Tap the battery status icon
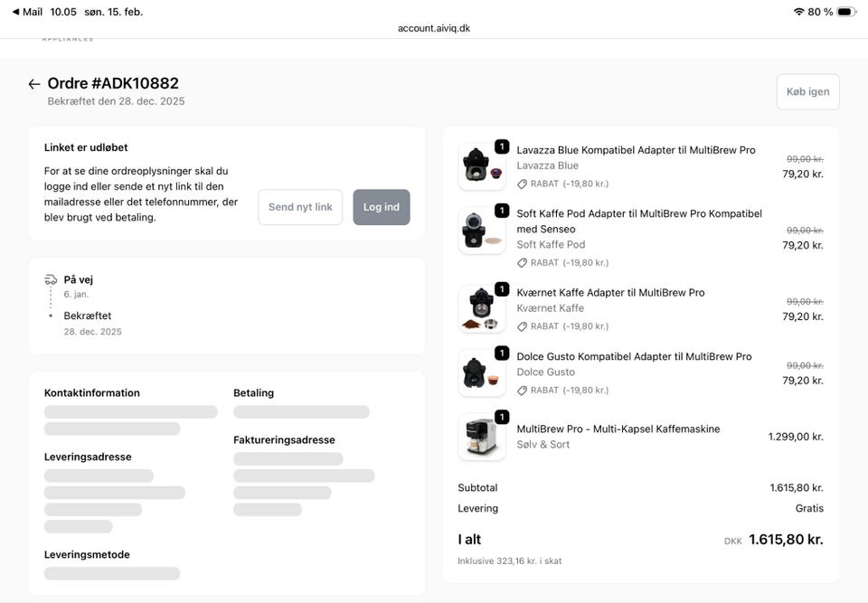This screenshot has height=603, width=868. coord(845,12)
